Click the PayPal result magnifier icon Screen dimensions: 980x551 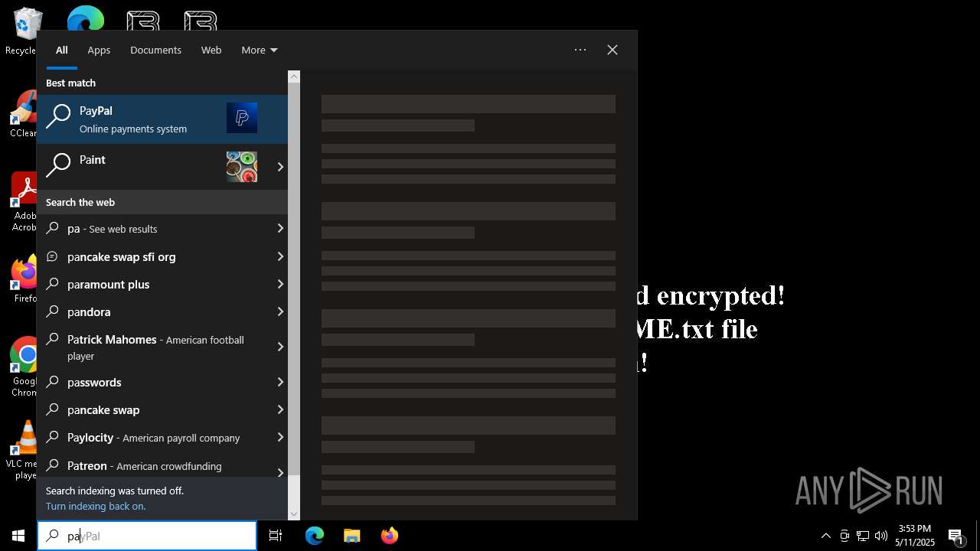(58, 117)
